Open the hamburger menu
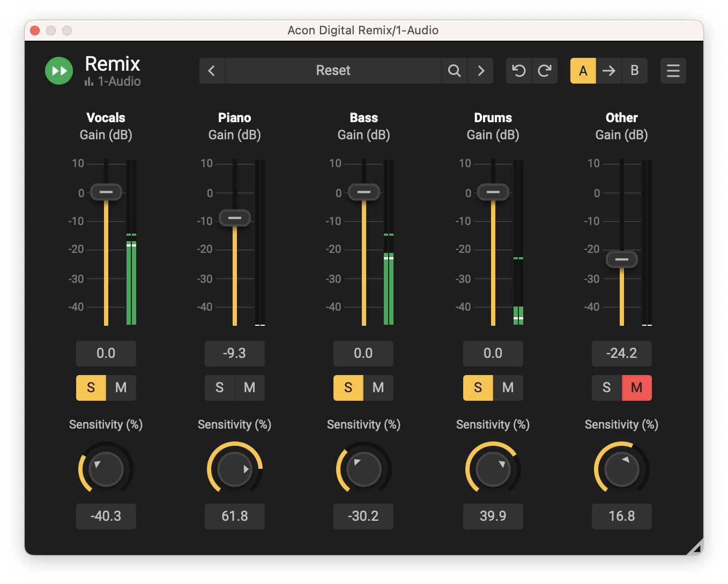The width and height of the screenshot is (728, 584). click(x=673, y=71)
